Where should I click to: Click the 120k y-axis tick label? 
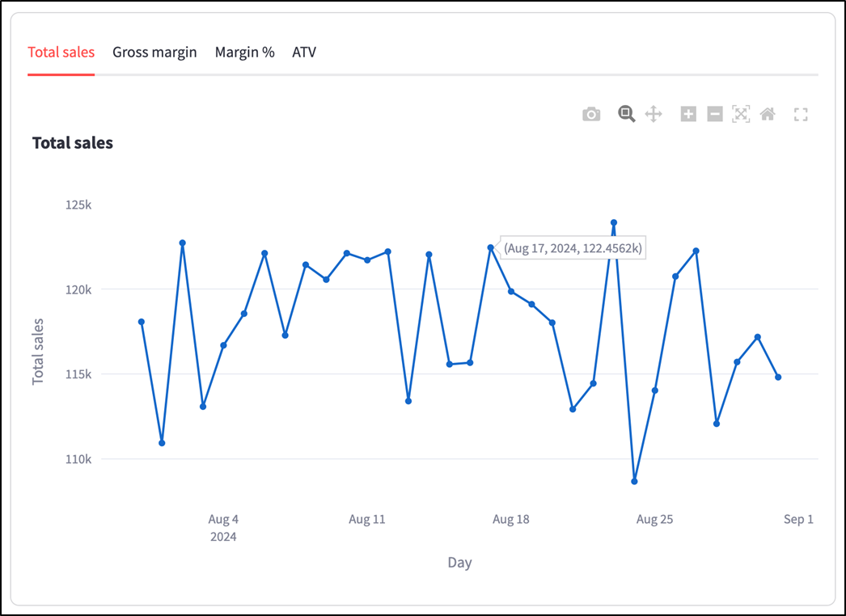coord(78,289)
